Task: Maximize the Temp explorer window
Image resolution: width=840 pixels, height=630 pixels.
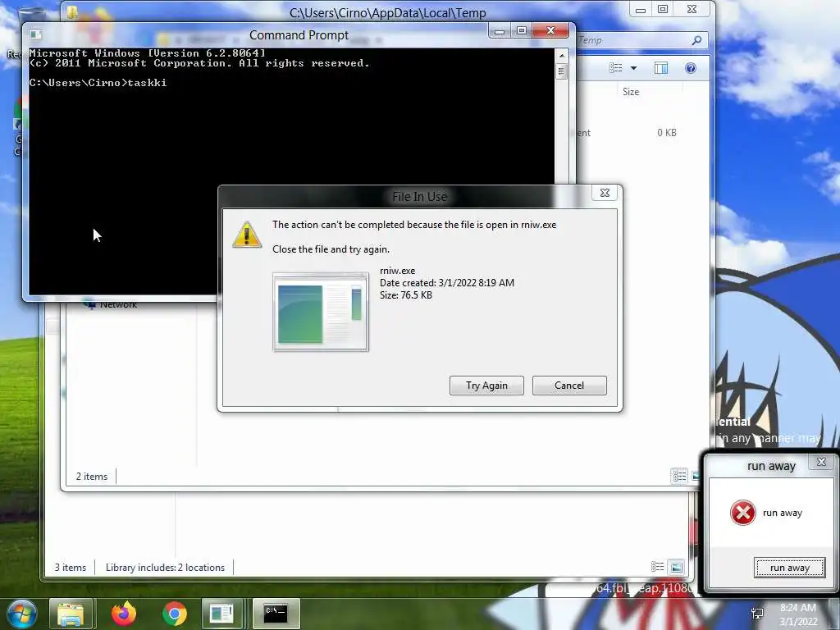Action: (663, 10)
